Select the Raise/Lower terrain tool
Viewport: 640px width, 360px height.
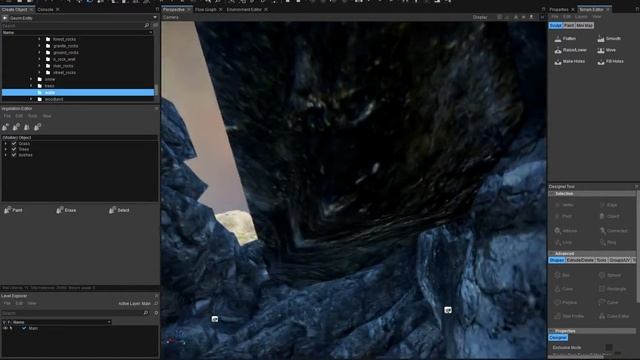tap(570, 50)
